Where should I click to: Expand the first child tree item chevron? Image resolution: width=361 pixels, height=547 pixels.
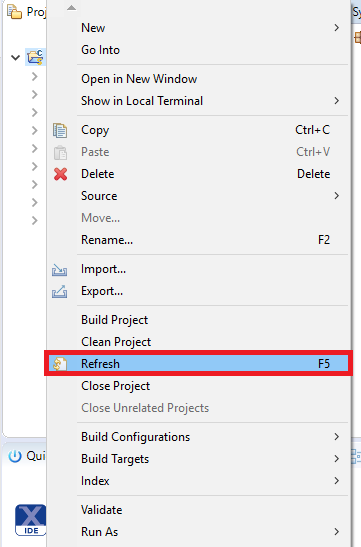(34, 76)
